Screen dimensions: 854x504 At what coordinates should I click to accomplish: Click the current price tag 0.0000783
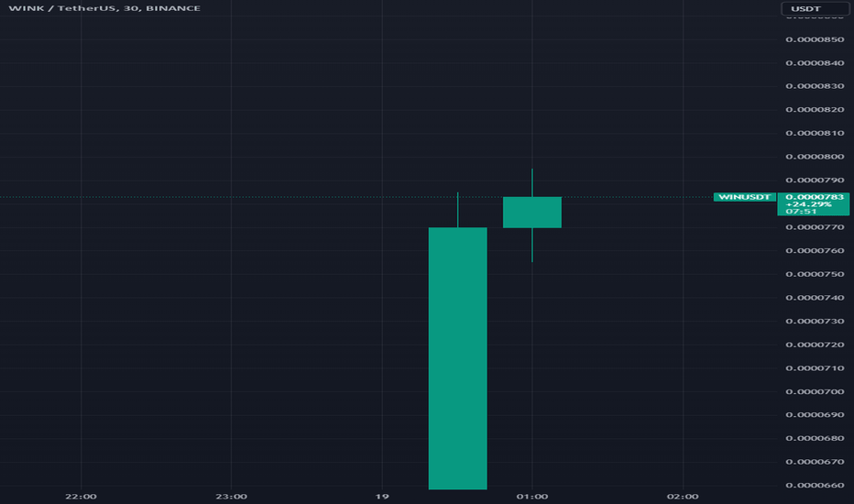813,203
